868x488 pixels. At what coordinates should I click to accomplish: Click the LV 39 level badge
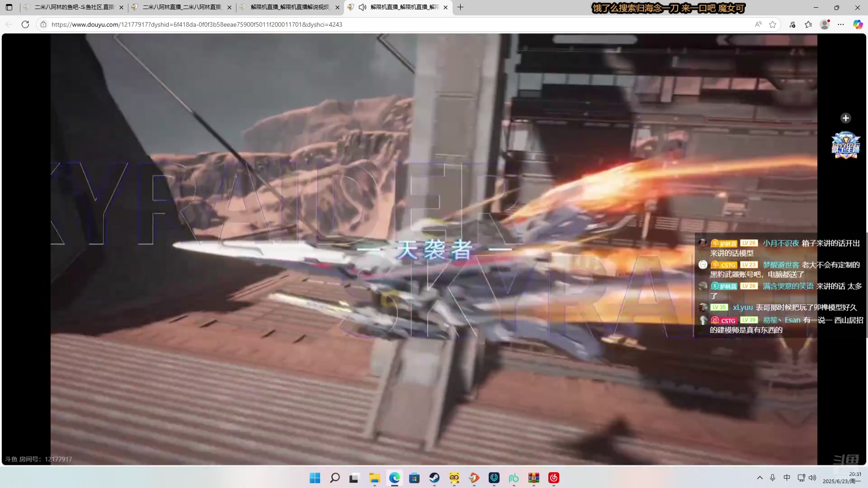click(749, 320)
